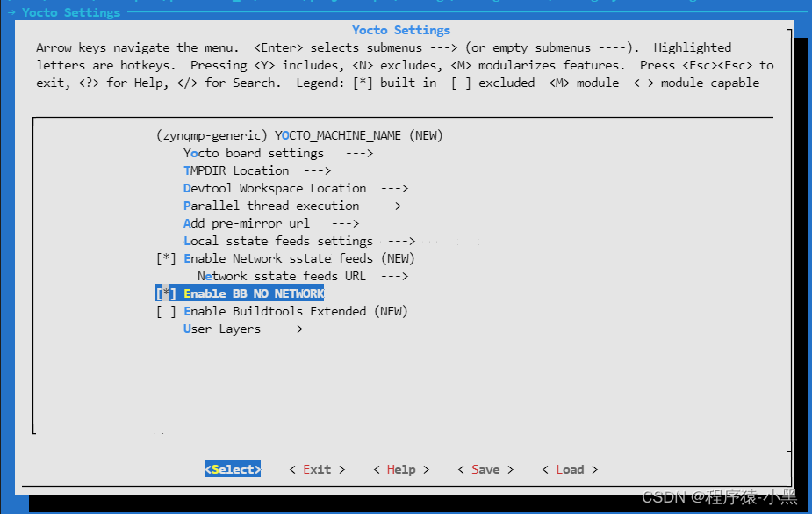Open TMPDIR Location submenu
Image resolution: width=812 pixels, height=514 pixels.
coord(257,171)
